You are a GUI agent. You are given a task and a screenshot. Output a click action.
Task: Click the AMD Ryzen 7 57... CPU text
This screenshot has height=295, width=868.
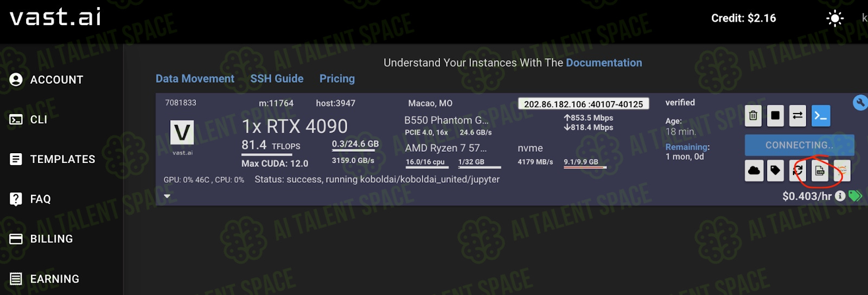[446, 148]
